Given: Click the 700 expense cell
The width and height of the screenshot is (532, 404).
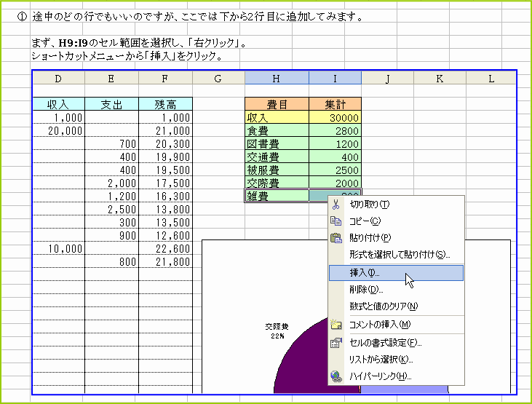Looking at the screenshot, I should pyautogui.click(x=111, y=144).
